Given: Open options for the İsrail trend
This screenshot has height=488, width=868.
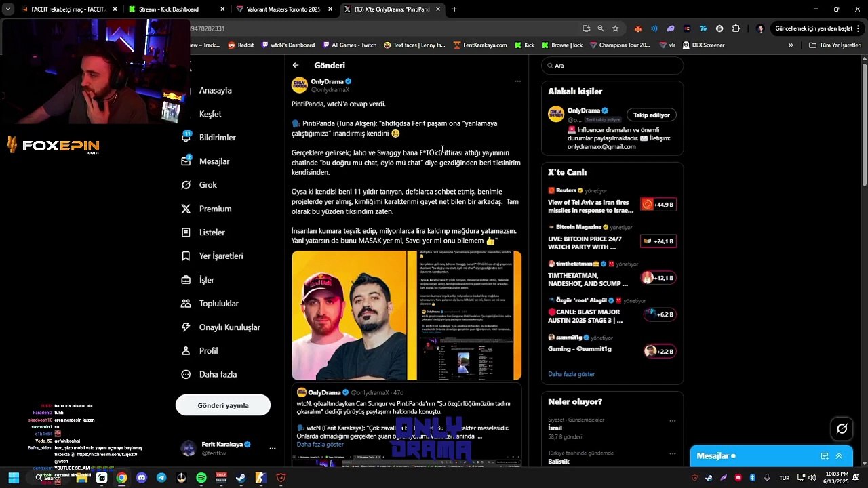Looking at the screenshot, I should click(673, 421).
